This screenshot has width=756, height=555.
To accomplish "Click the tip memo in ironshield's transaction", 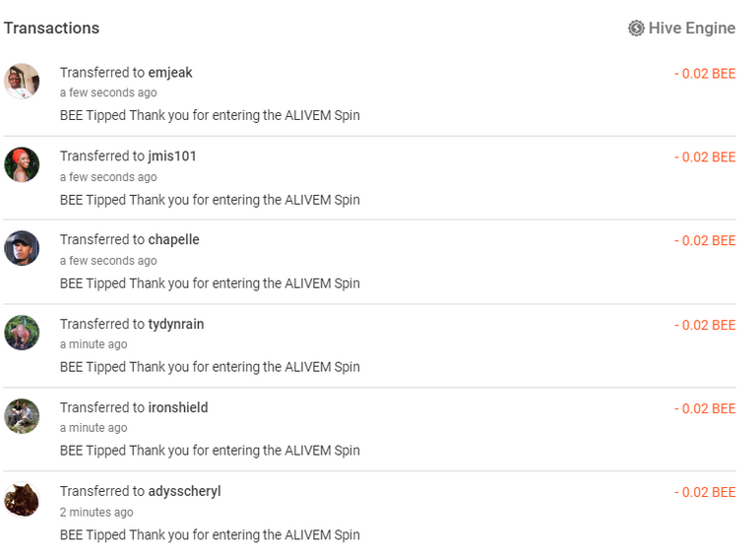I will pos(210,451).
